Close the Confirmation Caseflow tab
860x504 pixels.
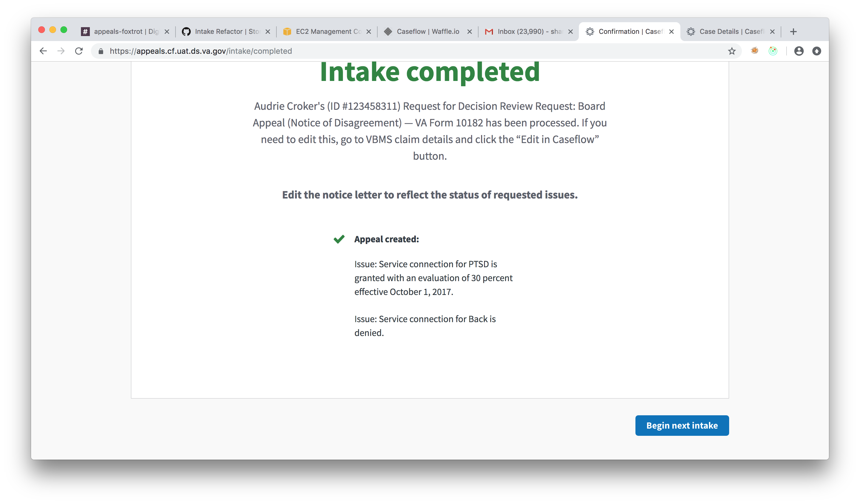(671, 32)
